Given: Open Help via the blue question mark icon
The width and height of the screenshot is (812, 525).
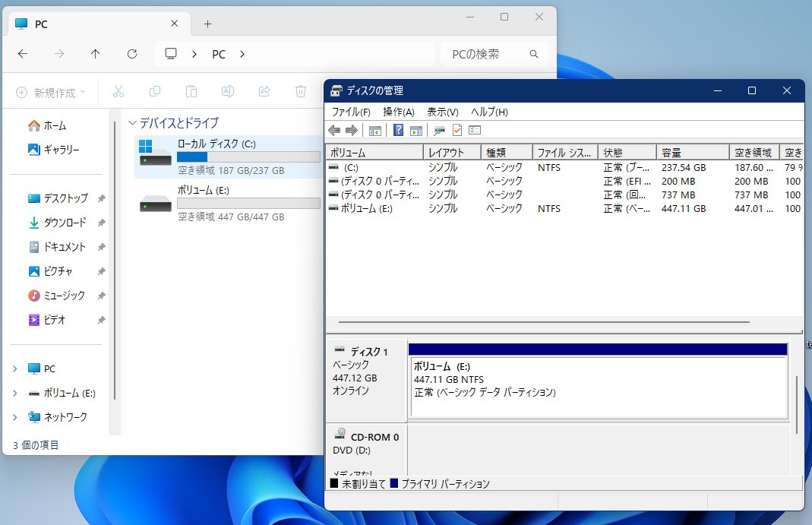Looking at the screenshot, I should tap(398, 131).
